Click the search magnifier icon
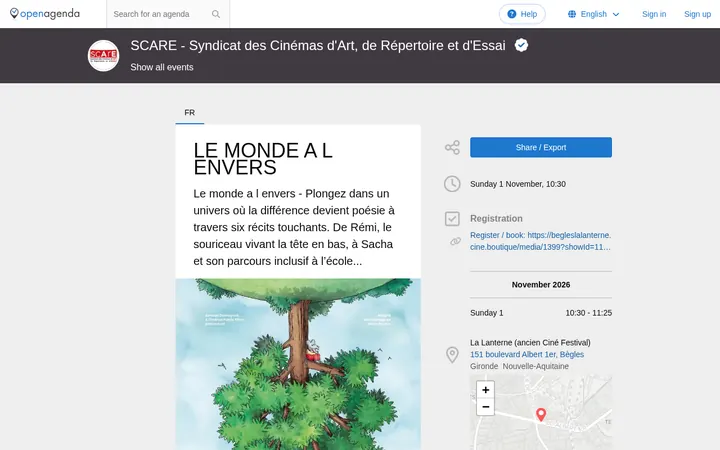This screenshot has height=450, width=720. (216, 14)
